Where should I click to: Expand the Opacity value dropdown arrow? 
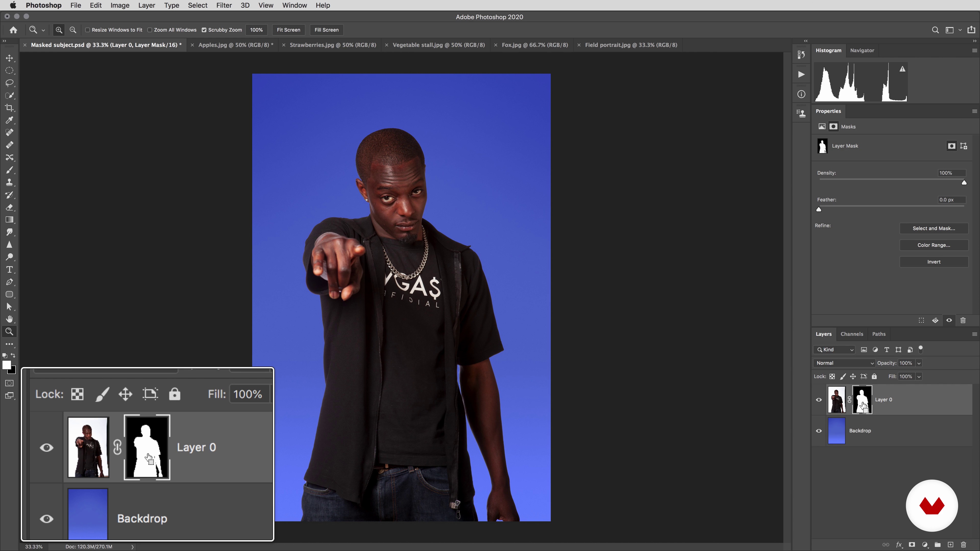pyautogui.click(x=919, y=363)
